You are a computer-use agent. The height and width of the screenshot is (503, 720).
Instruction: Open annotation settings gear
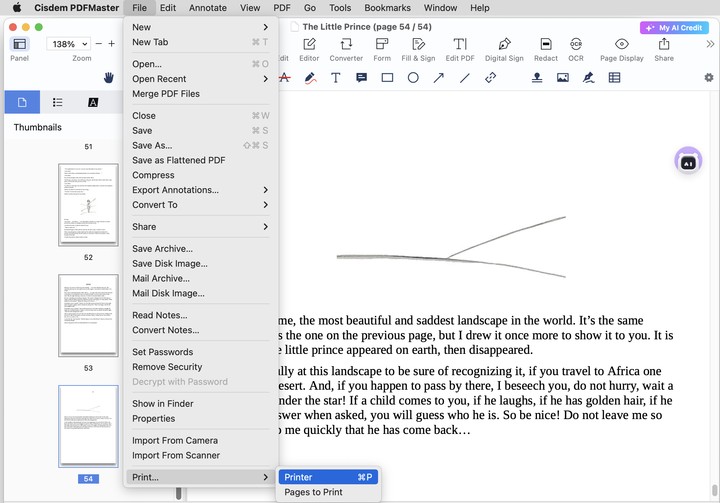point(709,78)
